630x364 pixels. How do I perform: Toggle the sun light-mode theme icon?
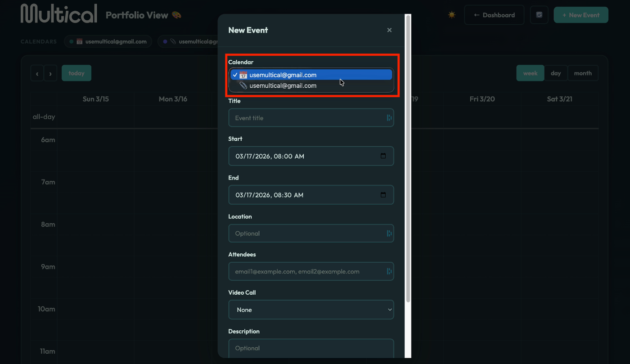tap(452, 15)
